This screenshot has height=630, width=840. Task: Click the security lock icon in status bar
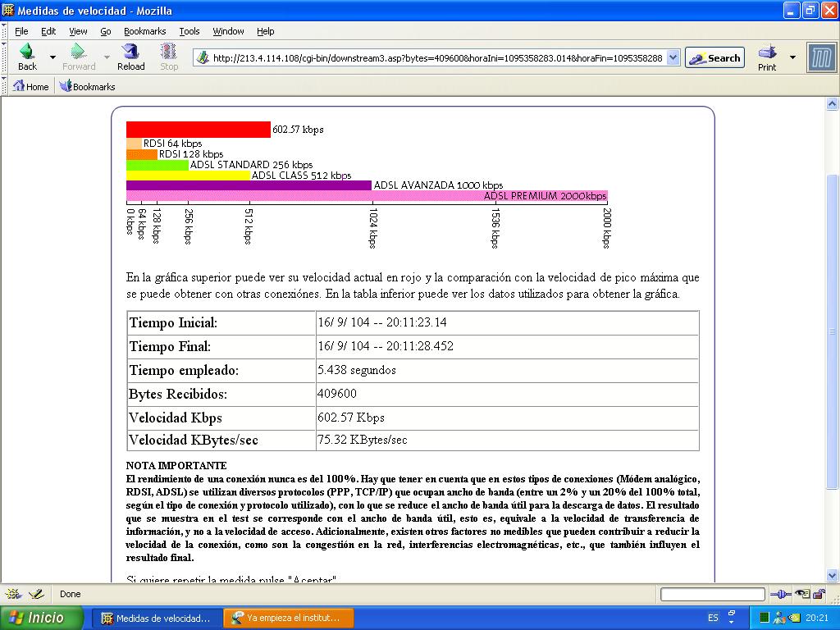[819, 594]
